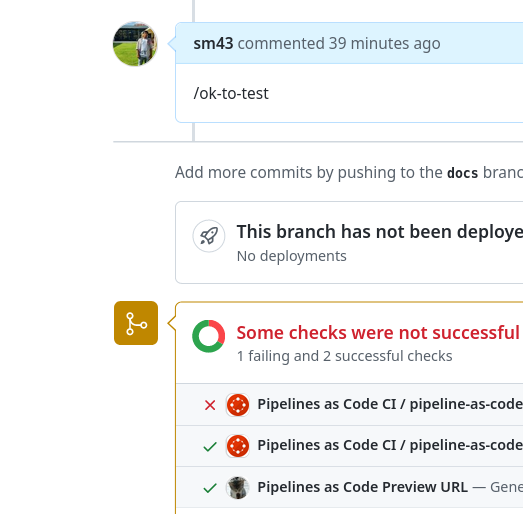Click the 'No deployments' text
523x514 pixels.
click(x=292, y=256)
